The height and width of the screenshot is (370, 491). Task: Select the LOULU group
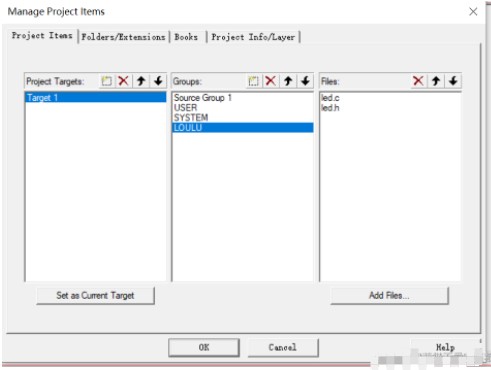click(x=243, y=128)
